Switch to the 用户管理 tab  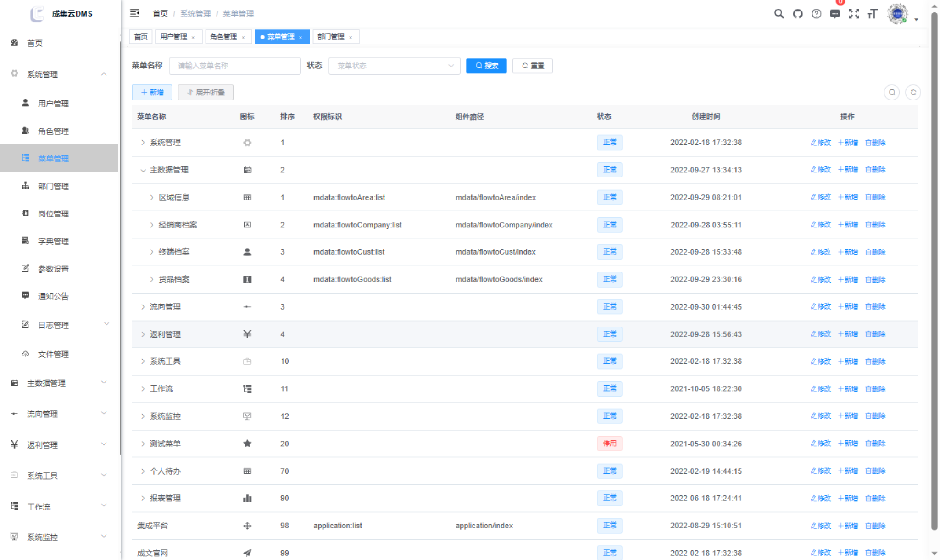pyautogui.click(x=173, y=37)
